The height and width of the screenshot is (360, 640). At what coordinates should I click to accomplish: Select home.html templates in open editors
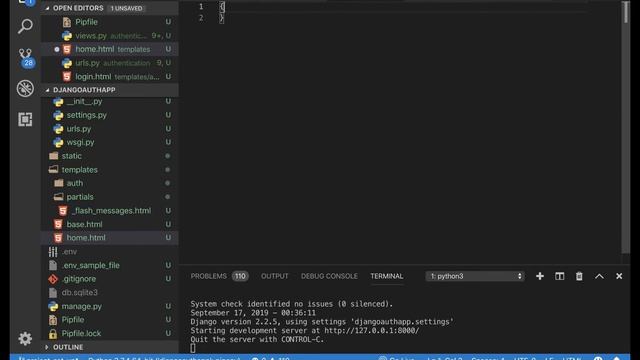(x=109, y=49)
